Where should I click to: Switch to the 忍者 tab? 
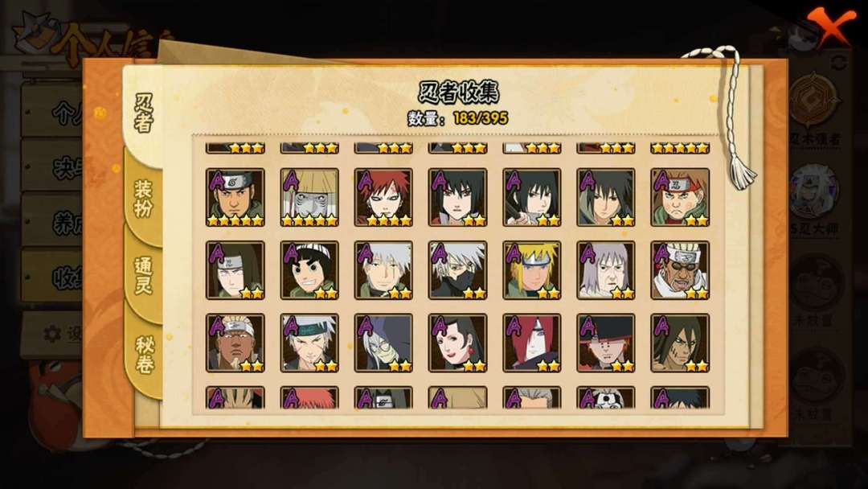pyautogui.click(x=143, y=113)
